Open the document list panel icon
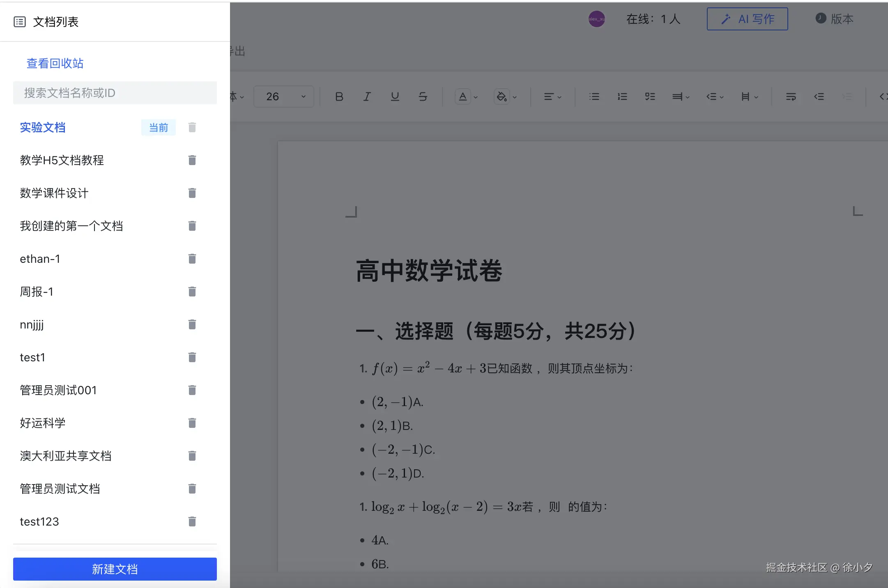888x588 pixels. (x=20, y=21)
